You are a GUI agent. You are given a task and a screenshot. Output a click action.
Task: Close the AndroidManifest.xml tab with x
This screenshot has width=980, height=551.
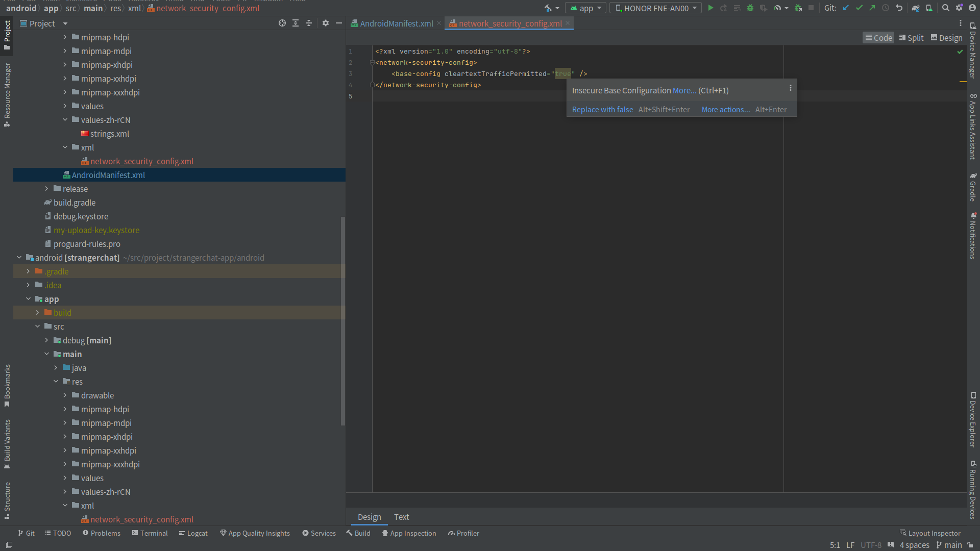pyautogui.click(x=439, y=23)
